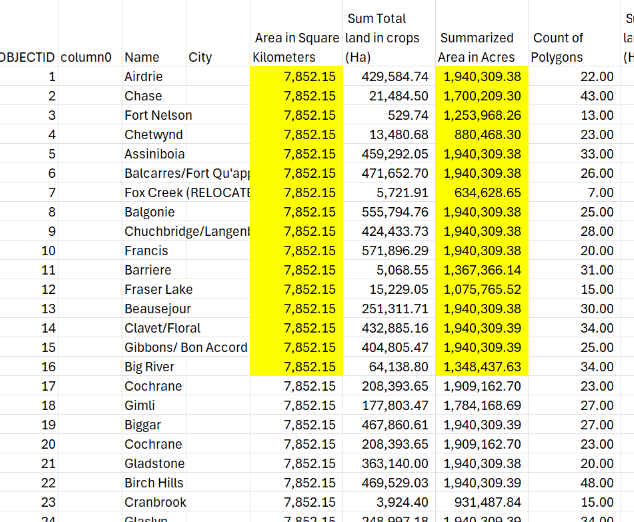Click OBJECTID cell 12 for Fraser Lake
The width and height of the screenshot is (634, 522).
click(x=48, y=290)
